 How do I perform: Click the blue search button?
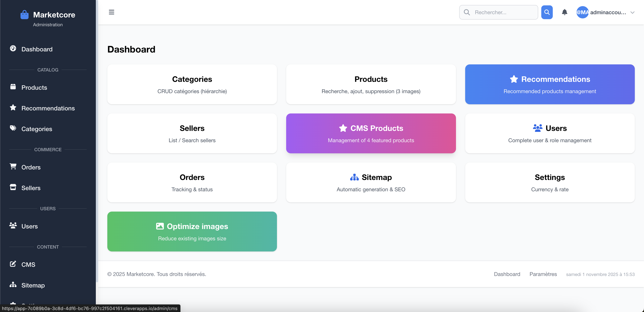tap(547, 12)
